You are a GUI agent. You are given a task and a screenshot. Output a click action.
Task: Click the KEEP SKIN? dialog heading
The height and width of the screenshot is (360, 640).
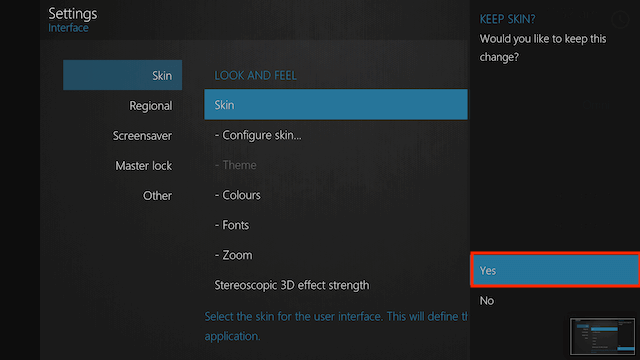pos(507,19)
